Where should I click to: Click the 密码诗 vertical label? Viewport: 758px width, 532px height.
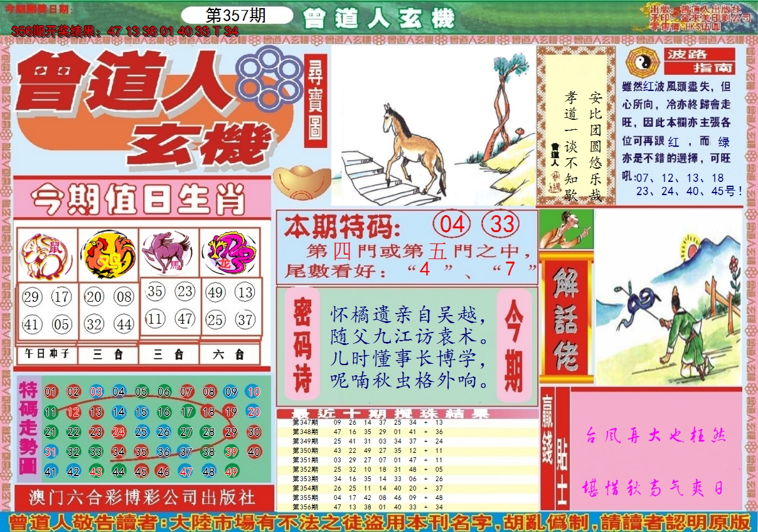[x=302, y=344]
